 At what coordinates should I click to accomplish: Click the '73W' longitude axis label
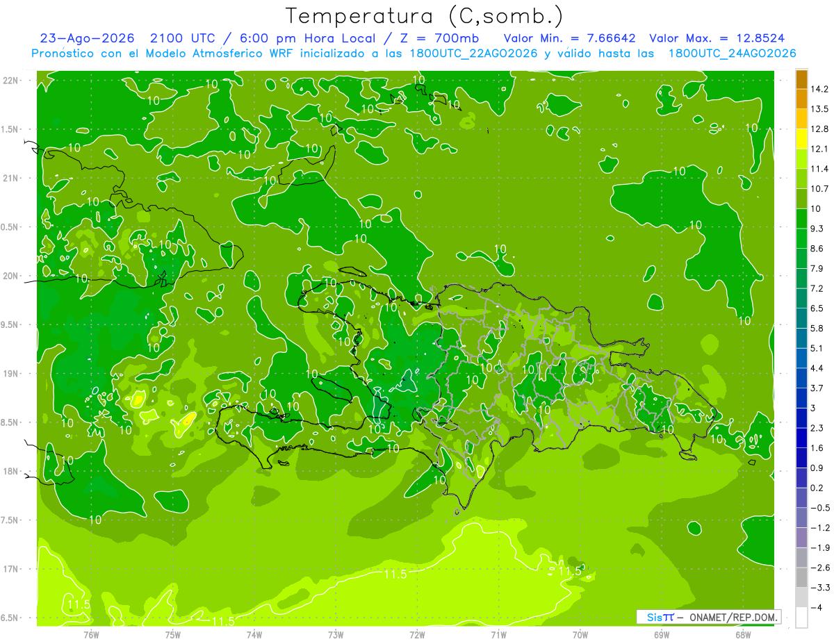336,634
